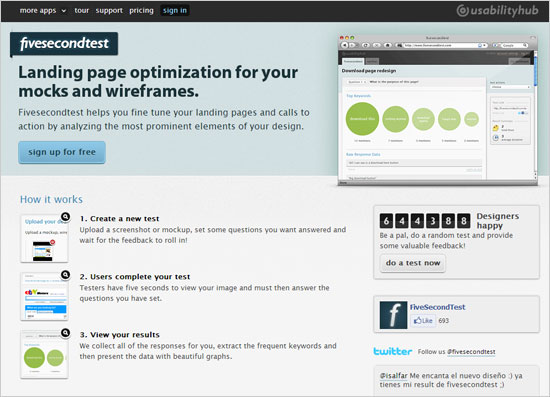
Task: Click the '3. View your results' heading
Action: point(120,335)
